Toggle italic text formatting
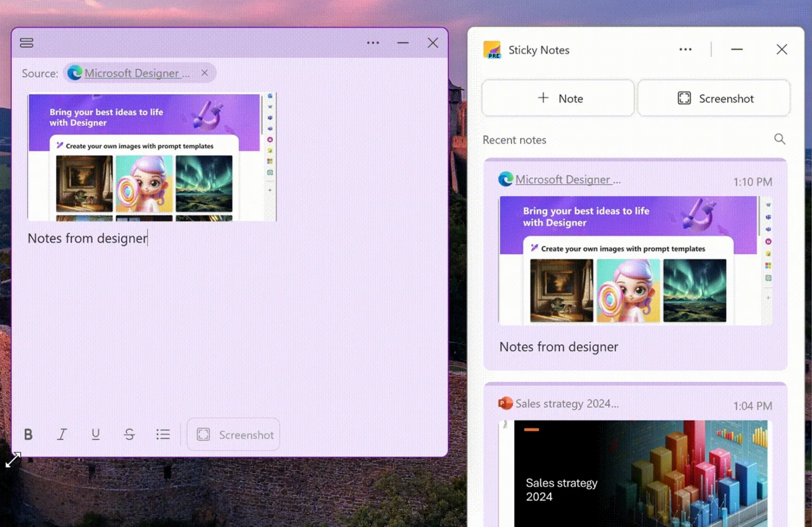 pyautogui.click(x=62, y=434)
